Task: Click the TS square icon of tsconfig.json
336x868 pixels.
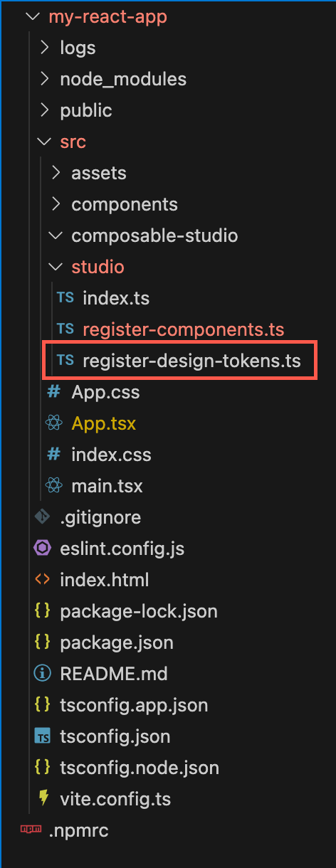Action: coord(42,736)
